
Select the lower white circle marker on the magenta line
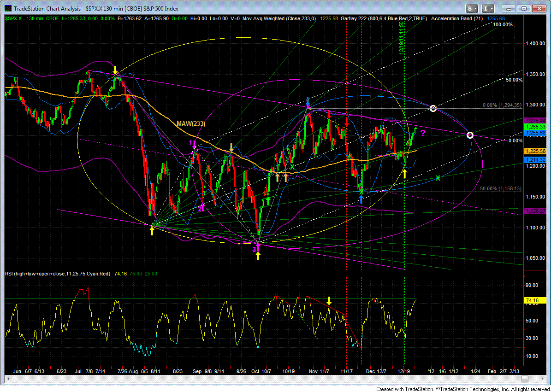(x=470, y=135)
